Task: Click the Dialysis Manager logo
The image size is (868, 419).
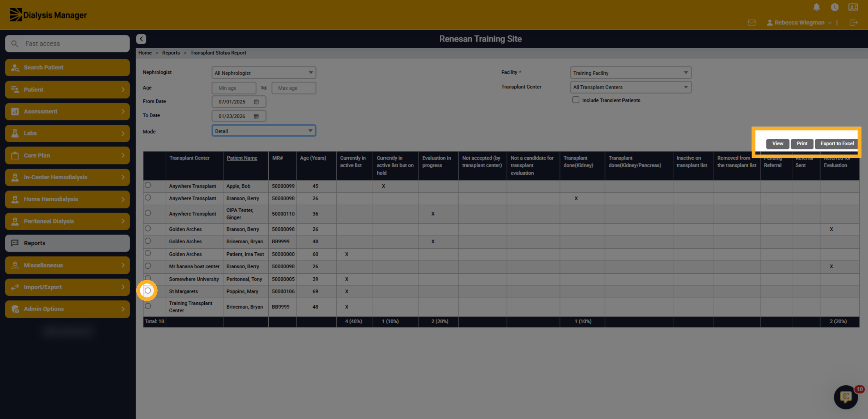Action: [48, 15]
